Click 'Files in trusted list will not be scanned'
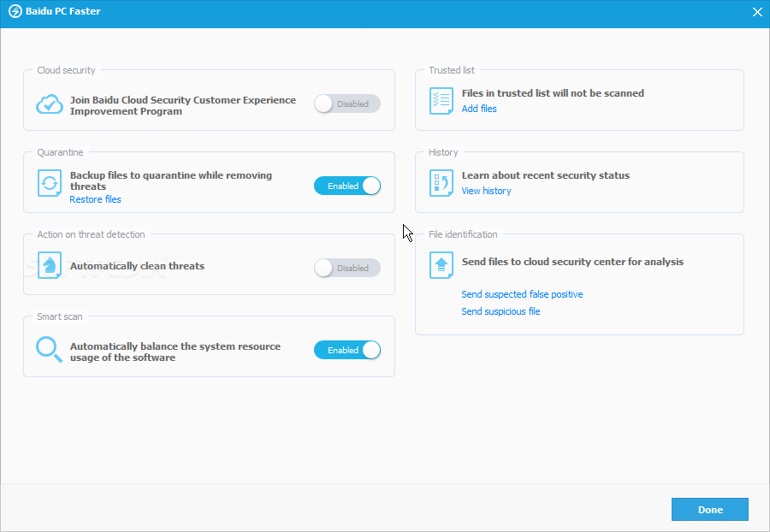770x532 pixels. 553,93
